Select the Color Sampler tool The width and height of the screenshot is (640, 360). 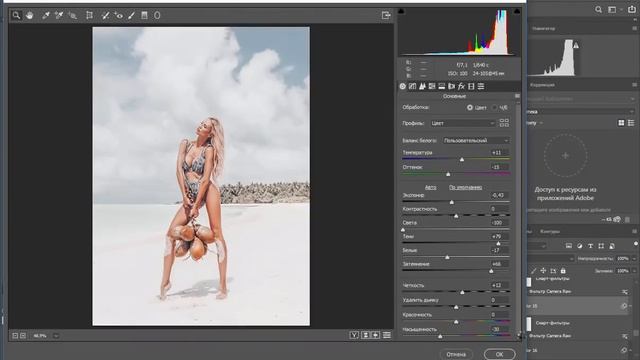[59, 16]
